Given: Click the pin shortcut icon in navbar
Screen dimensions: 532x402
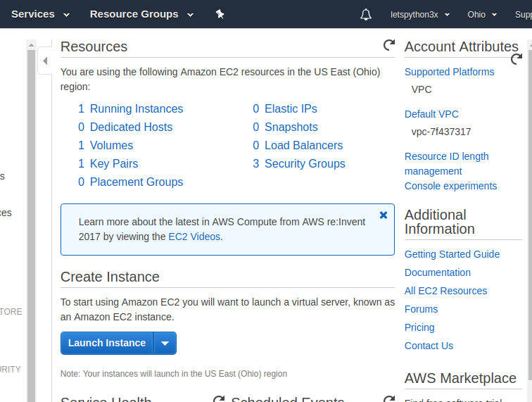Looking at the screenshot, I should pyautogui.click(x=220, y=14).
